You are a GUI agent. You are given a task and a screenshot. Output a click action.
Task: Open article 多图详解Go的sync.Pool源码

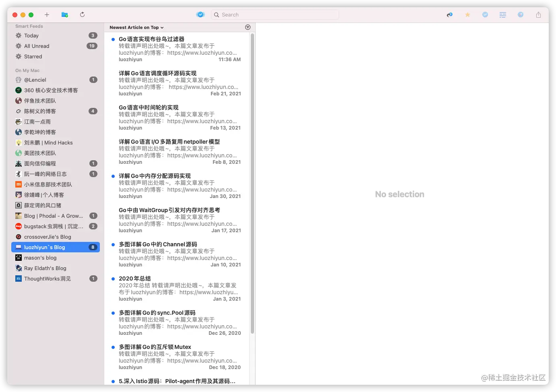coord(177,323)
